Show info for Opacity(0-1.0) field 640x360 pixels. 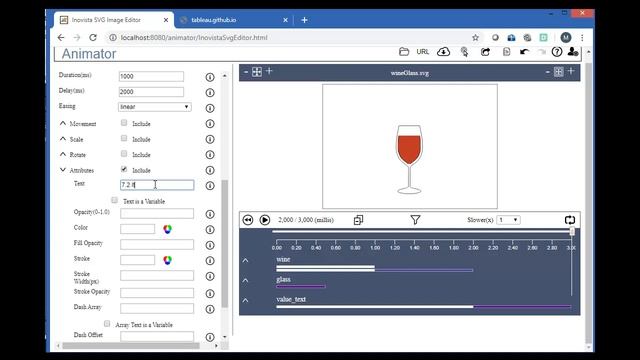pyautogui.click(x=210, y=214)
